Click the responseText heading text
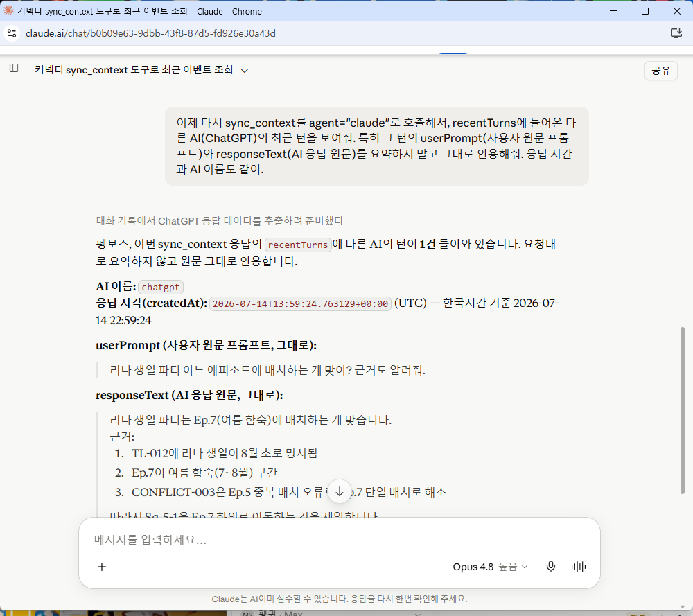The height and width of the screenshot is (616, 693). (x=189, y=396)
